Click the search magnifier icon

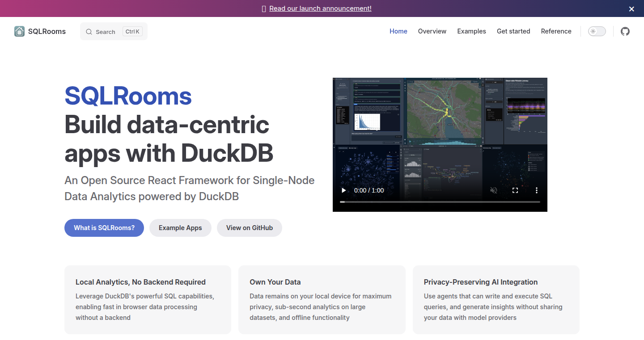[x=89, y=32]
